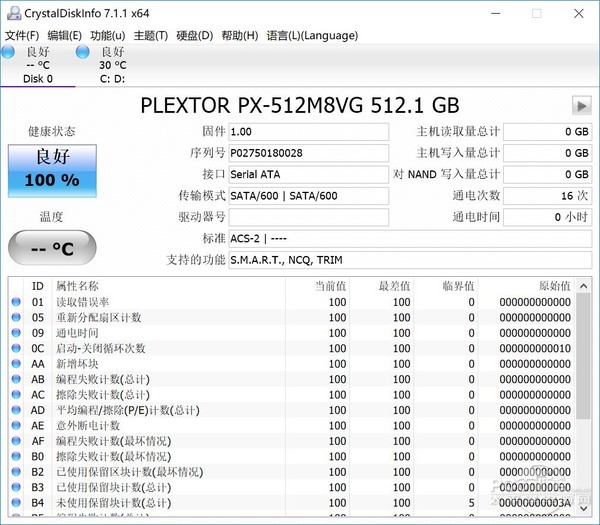Screen dimensions: 600x525
Task: Click the temperature -- °C button
Action: pyautogui.click(x=52, y=247)
